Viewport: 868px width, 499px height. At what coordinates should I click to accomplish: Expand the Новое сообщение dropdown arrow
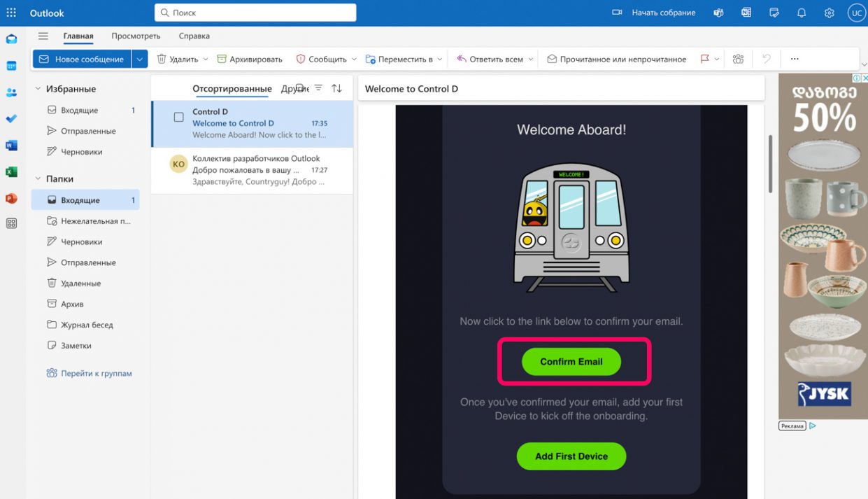(140, 59)
